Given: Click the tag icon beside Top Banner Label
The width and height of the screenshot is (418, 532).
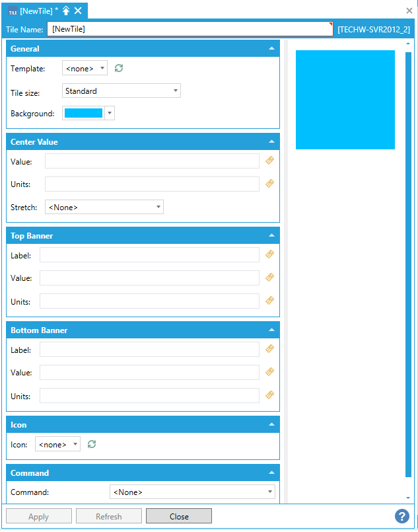Looking at the screenshot, I should 269,254.
